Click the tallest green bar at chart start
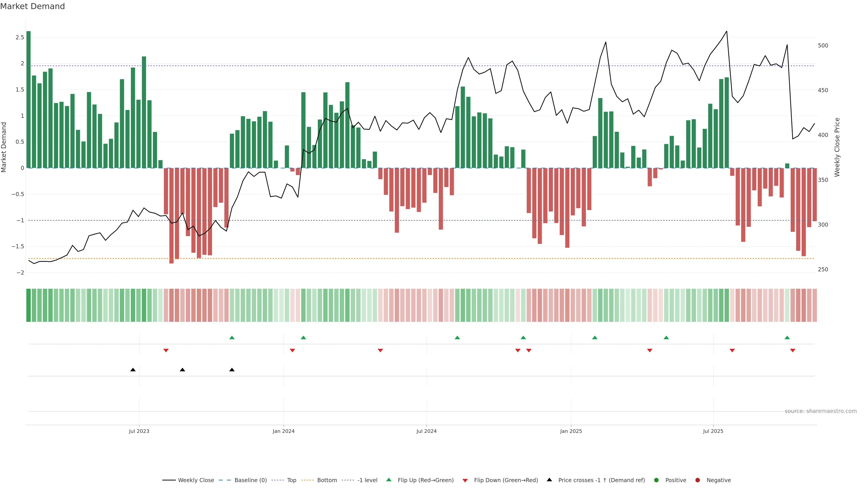Screen dimensions: 868x488 pyautogui.click(x=28, y=99)
